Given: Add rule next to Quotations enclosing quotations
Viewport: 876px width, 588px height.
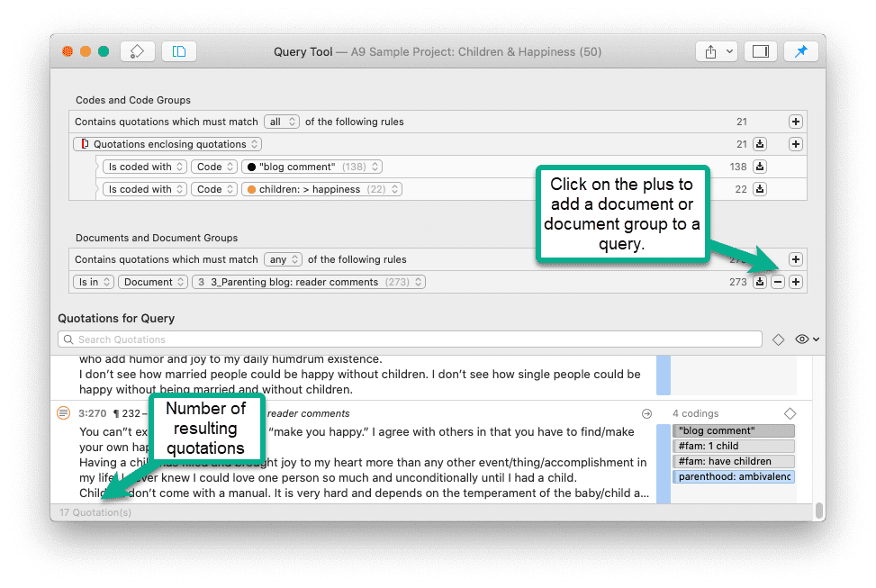Looking at the screenshot, I should 796,144.
